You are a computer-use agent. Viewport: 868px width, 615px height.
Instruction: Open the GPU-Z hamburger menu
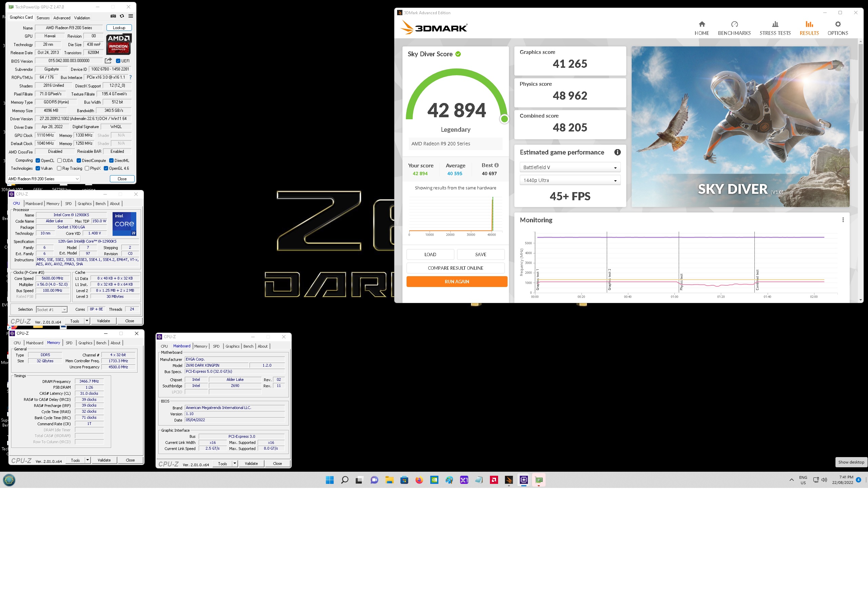click(131, 16)
